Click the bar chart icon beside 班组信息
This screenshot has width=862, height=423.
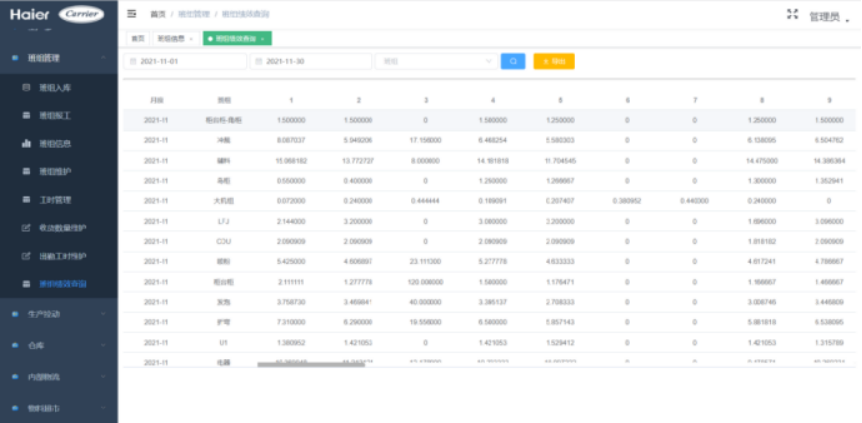click(x=27, y=143)
